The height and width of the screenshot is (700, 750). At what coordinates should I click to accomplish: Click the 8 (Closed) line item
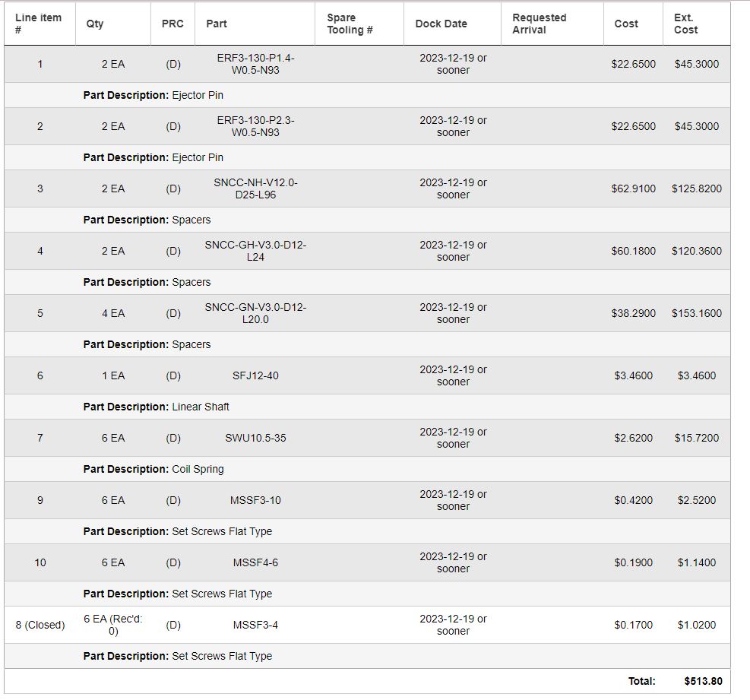click(x=40, y=625)
